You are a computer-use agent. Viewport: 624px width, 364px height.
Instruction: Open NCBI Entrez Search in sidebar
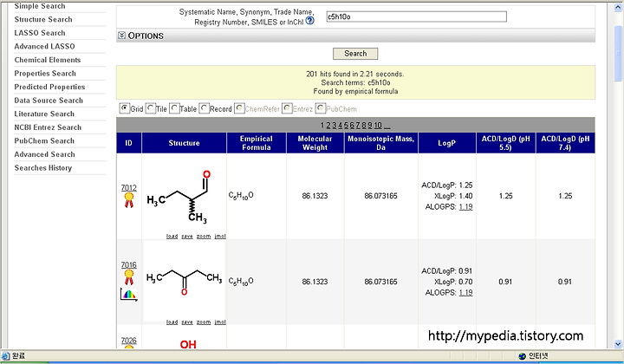(48, 127)
